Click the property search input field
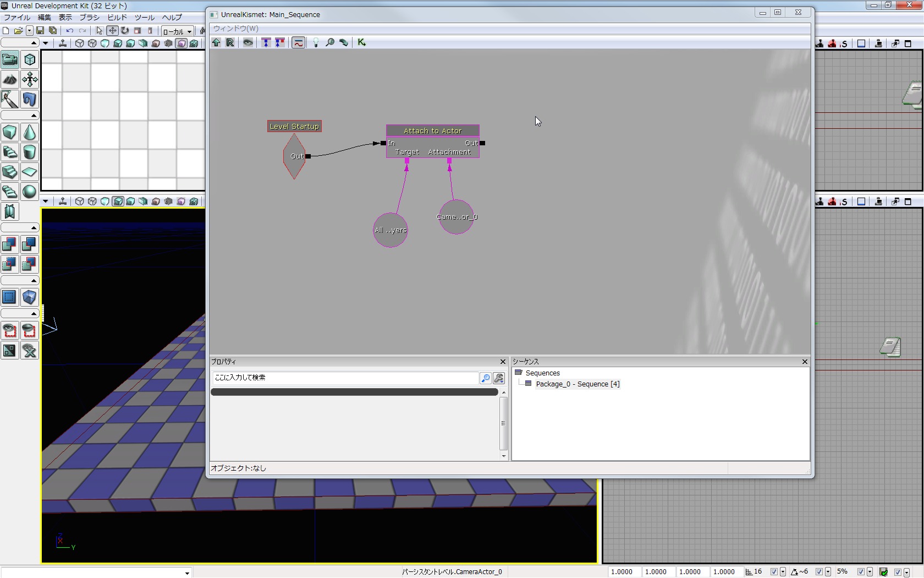Viewport: 924px width, 578px height. tap(345, 378)
